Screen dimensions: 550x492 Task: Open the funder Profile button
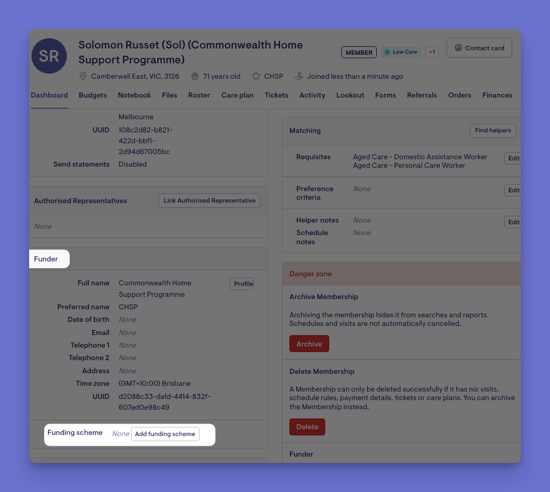point(243,284)
